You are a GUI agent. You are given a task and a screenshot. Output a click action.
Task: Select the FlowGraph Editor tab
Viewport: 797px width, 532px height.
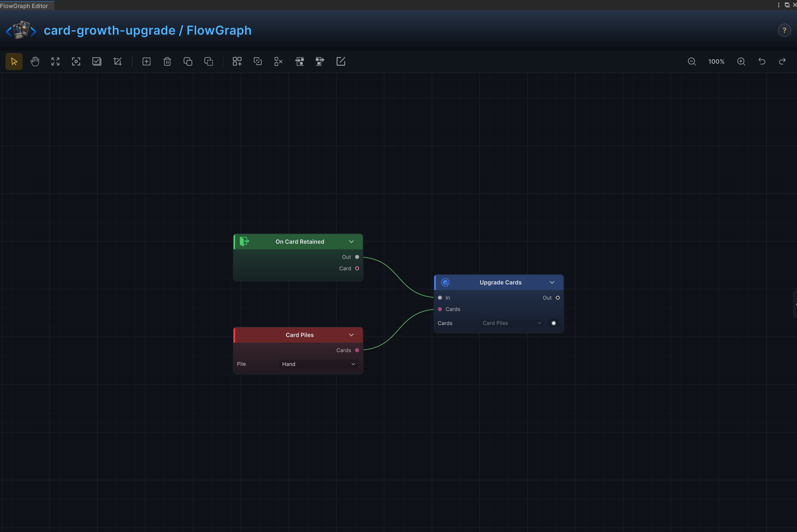[27, 5]
